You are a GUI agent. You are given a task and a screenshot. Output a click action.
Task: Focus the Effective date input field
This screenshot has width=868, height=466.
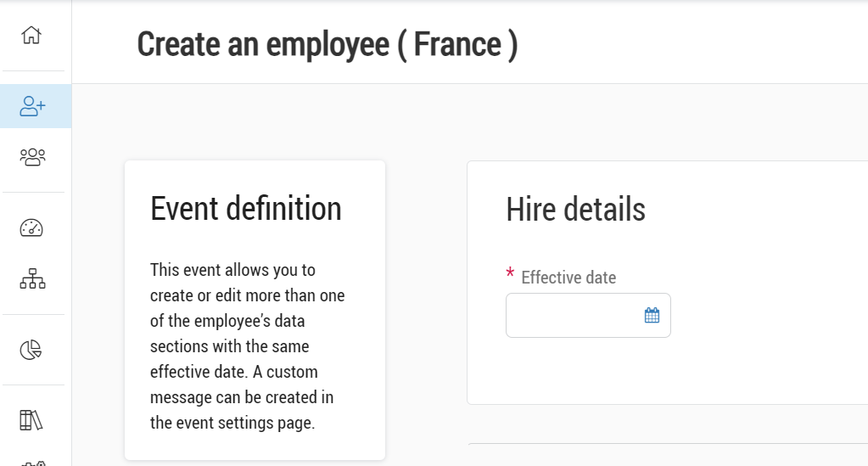point(573,316)
